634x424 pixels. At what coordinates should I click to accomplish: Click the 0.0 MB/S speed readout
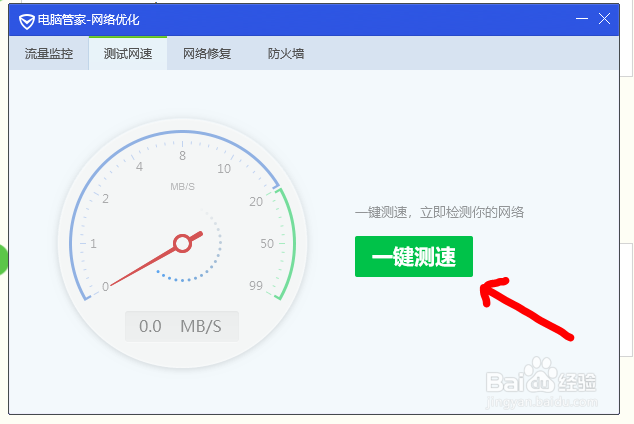[x=182, y=326]
